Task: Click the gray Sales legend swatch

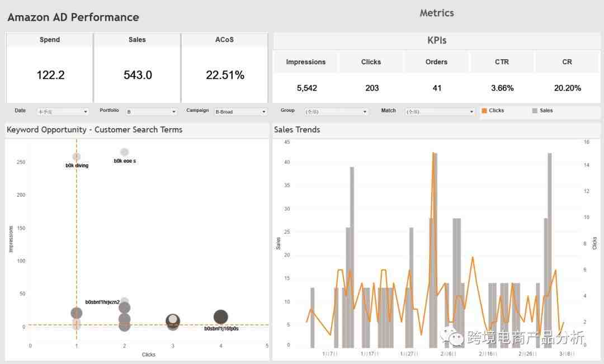Action: pos(535,111)
